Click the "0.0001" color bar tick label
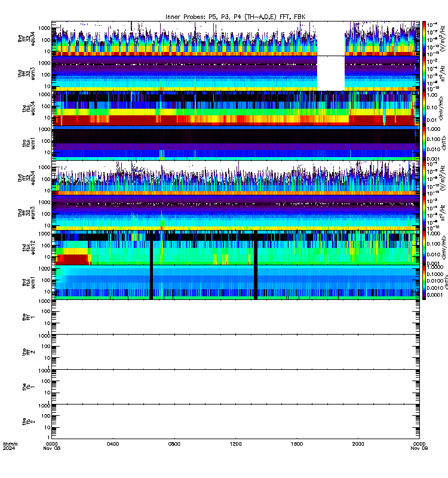Screen dimensions: 448x478 [435, 295]
